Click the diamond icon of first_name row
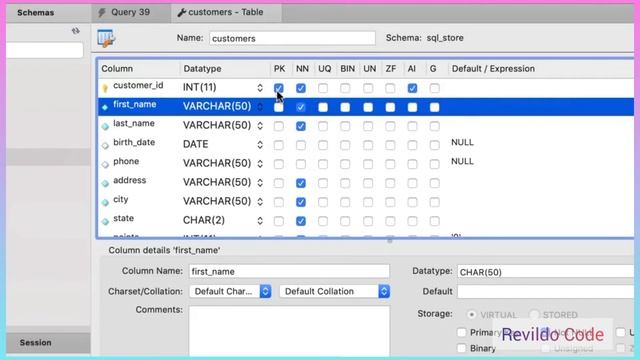 coord(105,107)
